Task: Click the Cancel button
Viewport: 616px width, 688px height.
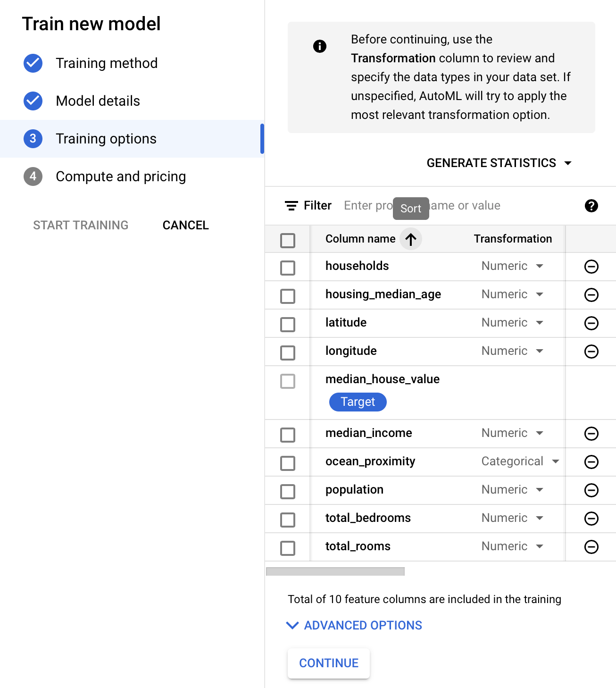Action: (x=185, y=226)
